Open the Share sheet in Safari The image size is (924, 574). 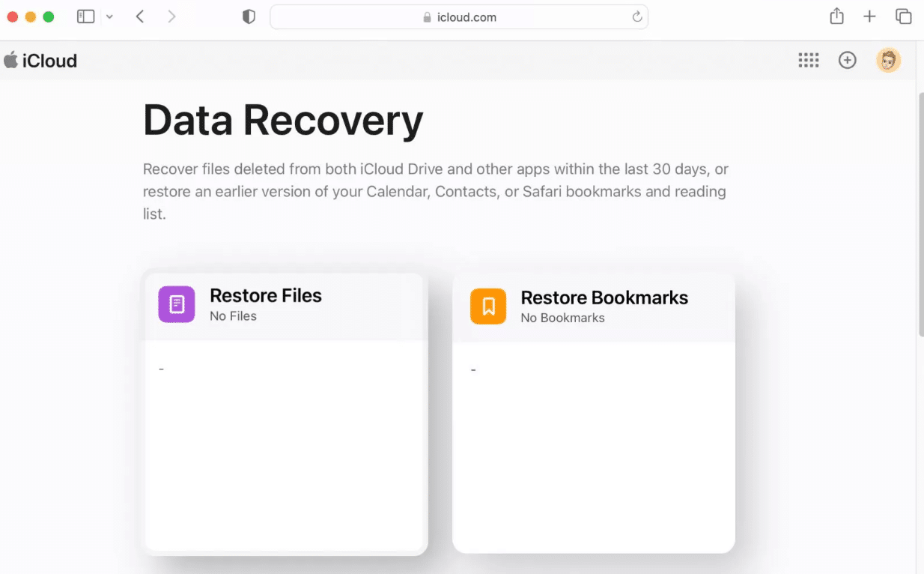click(x=836, y=16)
